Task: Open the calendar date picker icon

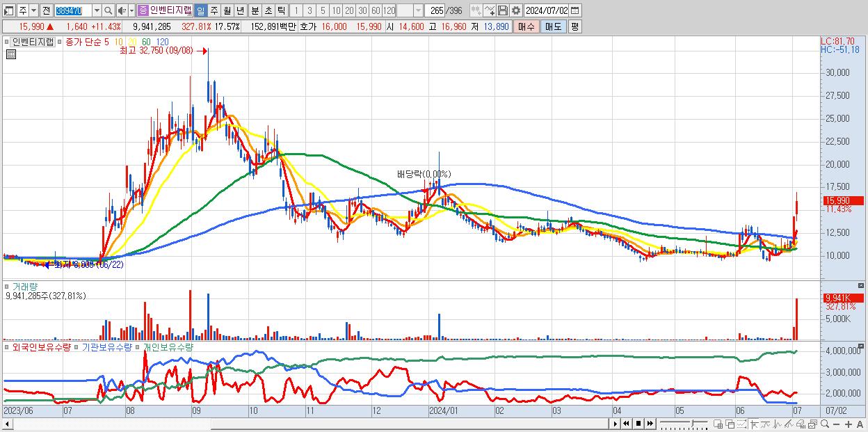Action: tap(575, 10)
